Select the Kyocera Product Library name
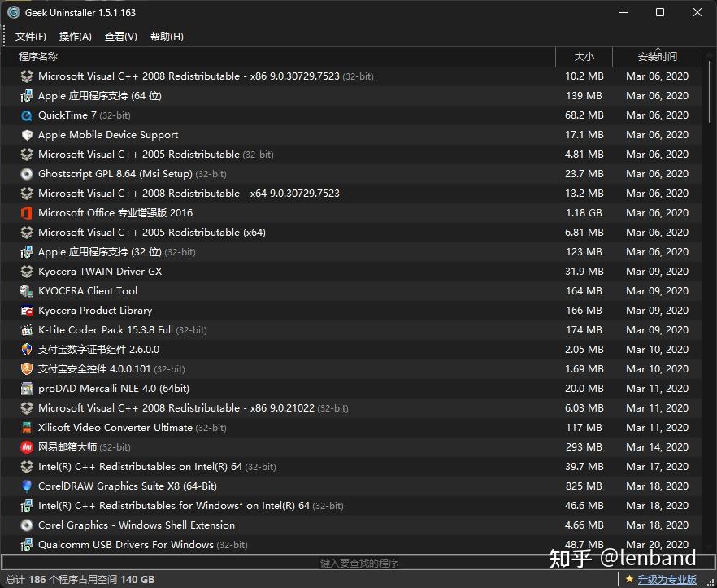This screenshot has width=717, height=588. click(95, 311)
